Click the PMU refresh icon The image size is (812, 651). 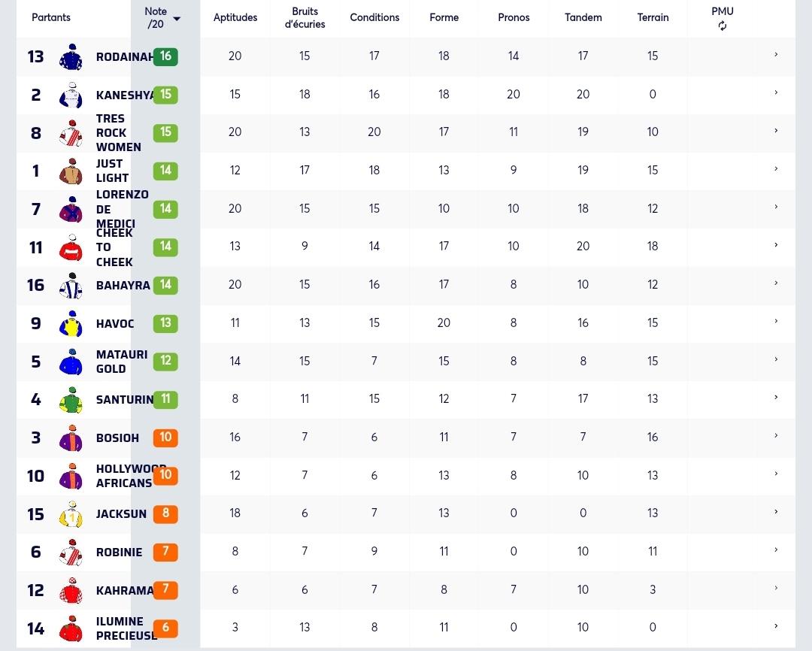click(x=723, y=26)
